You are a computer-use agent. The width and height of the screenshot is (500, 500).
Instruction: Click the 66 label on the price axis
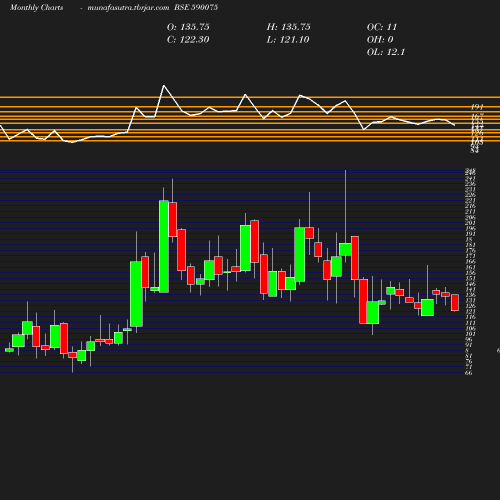click(x=468, y=373)
